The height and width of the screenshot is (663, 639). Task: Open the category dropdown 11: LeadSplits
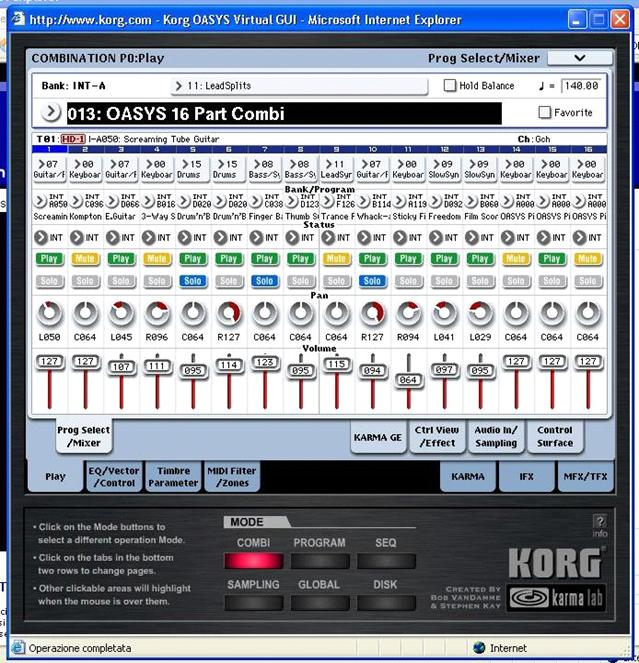[299, 86]
